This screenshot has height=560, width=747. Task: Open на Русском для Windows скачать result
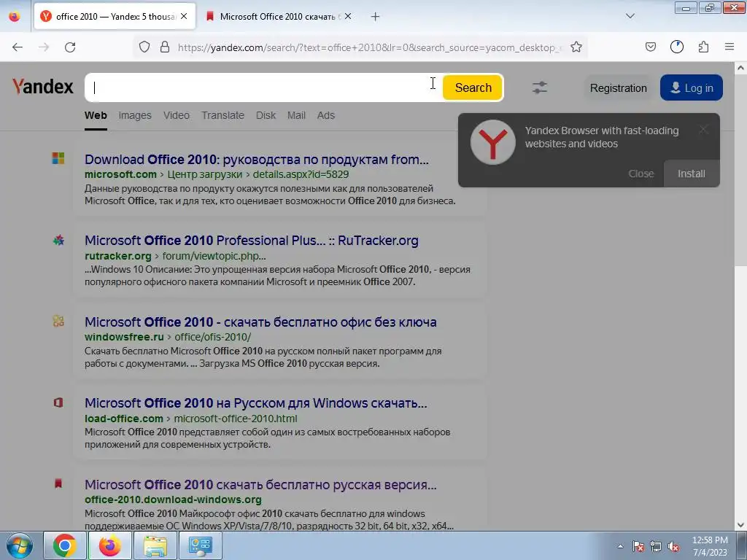(256, 402)
